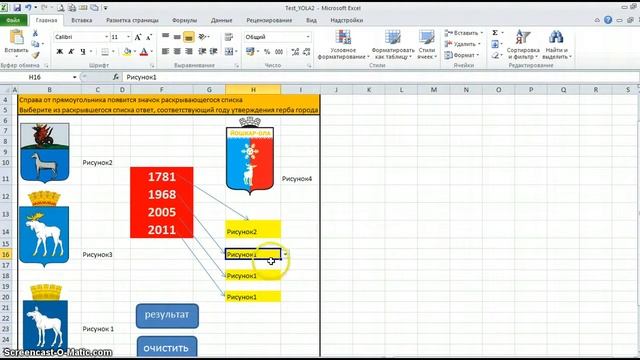Decrease the indent
The image size is (640, 360).
(202, 51)
